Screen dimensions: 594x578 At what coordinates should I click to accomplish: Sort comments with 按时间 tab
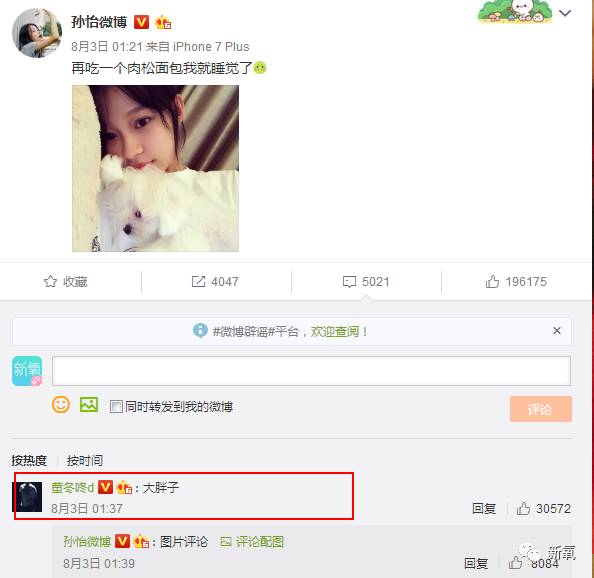pos(85,460)
